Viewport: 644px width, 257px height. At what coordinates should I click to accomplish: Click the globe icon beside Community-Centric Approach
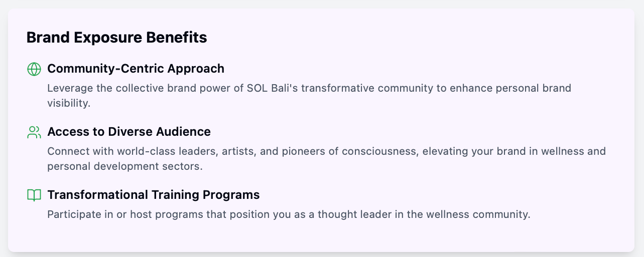pos(34,69)
